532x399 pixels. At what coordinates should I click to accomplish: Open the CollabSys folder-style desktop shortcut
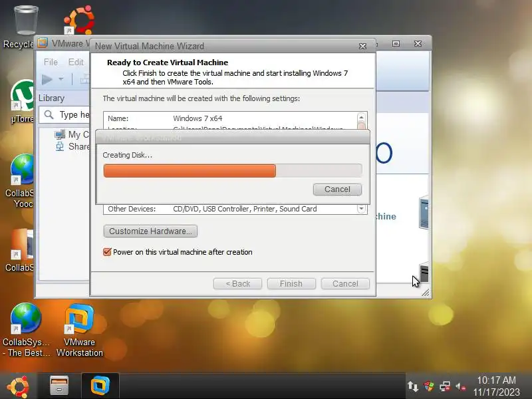coord(21,251)
